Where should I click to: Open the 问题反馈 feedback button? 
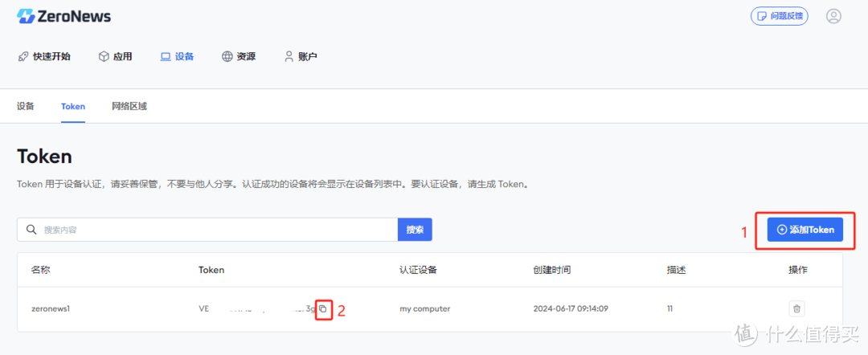(779, 16)
